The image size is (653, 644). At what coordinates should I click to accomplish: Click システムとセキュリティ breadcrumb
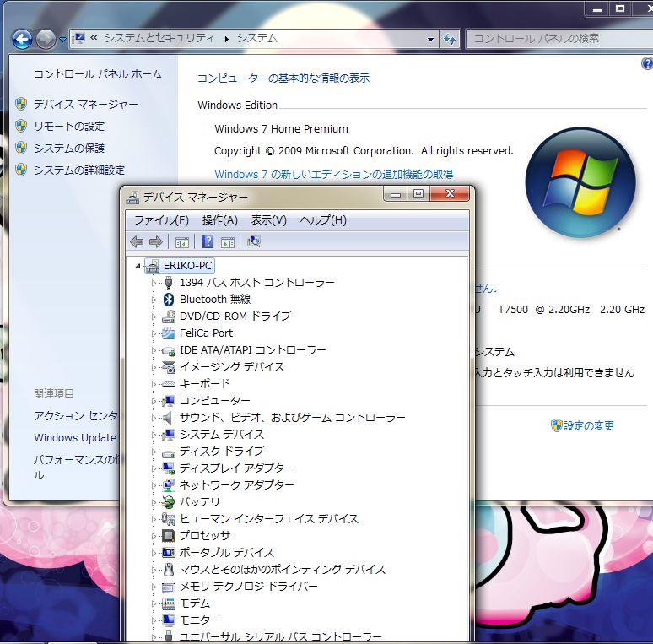(x=159, y=39)
